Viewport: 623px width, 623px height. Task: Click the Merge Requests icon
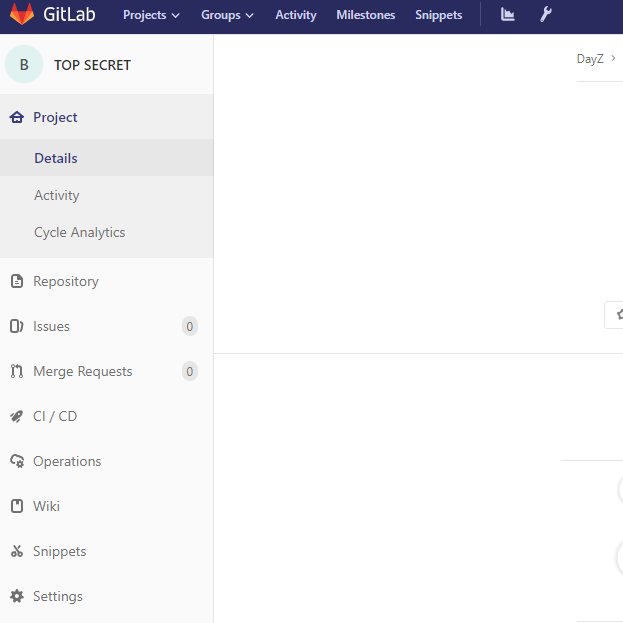[17, 371]
